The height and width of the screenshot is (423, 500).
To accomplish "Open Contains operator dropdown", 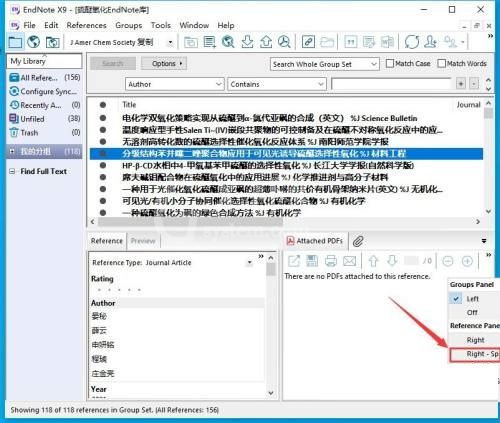I will [x=321, y=84].
